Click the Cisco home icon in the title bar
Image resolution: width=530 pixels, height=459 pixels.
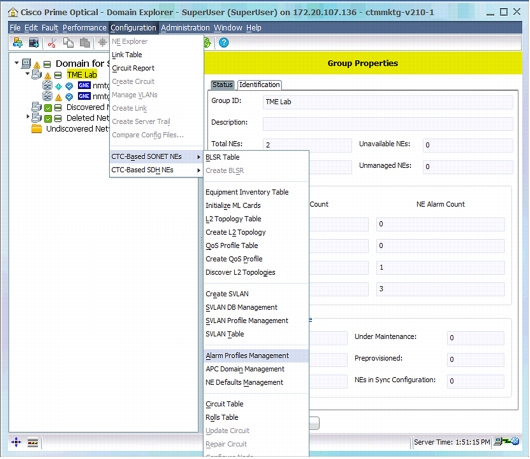[x=13, y=13]
